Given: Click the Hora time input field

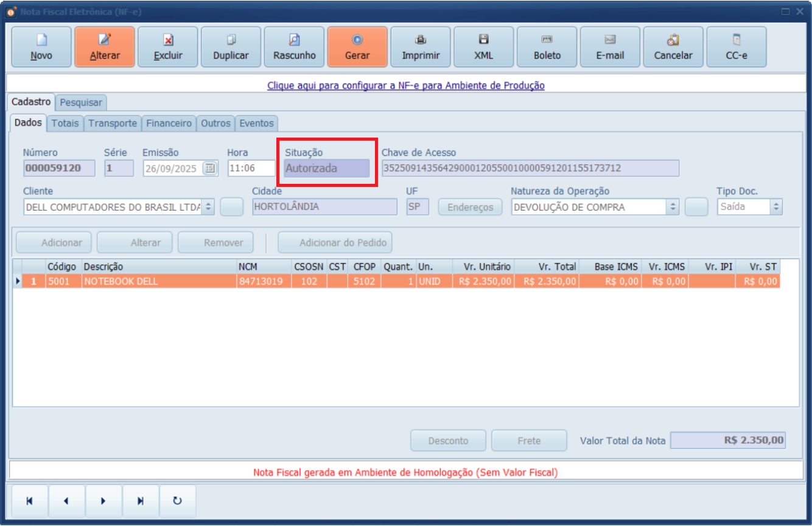Looking at the screenshot, I should [251, 169].
